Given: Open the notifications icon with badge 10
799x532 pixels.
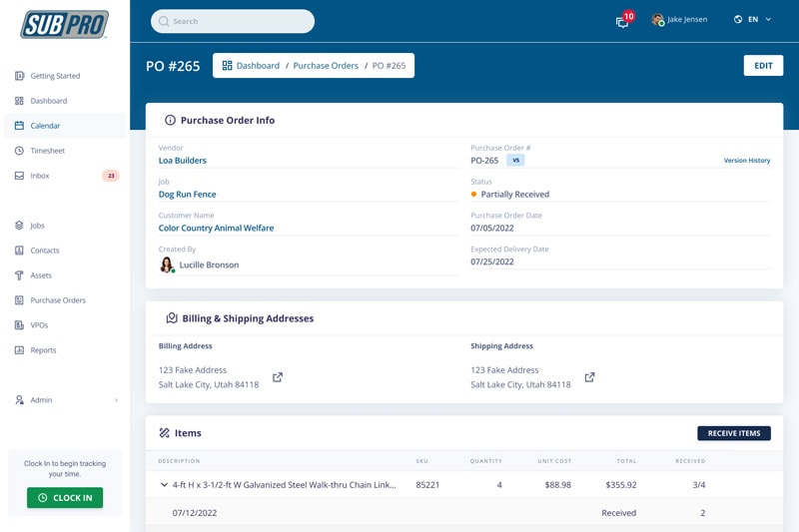Looking at the screenshot, I should click(623, 21).
